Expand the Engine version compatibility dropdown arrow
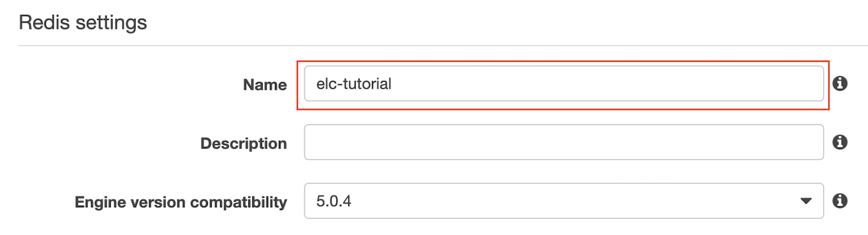This screenshot has height=235, width=868. [x=806, y=201]
